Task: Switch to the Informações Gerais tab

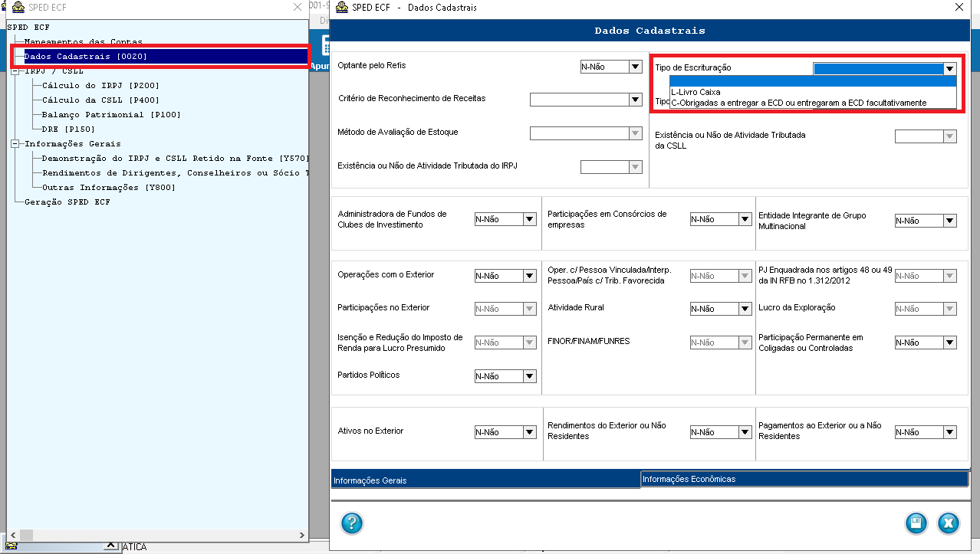Action: (x=485, y=480)
